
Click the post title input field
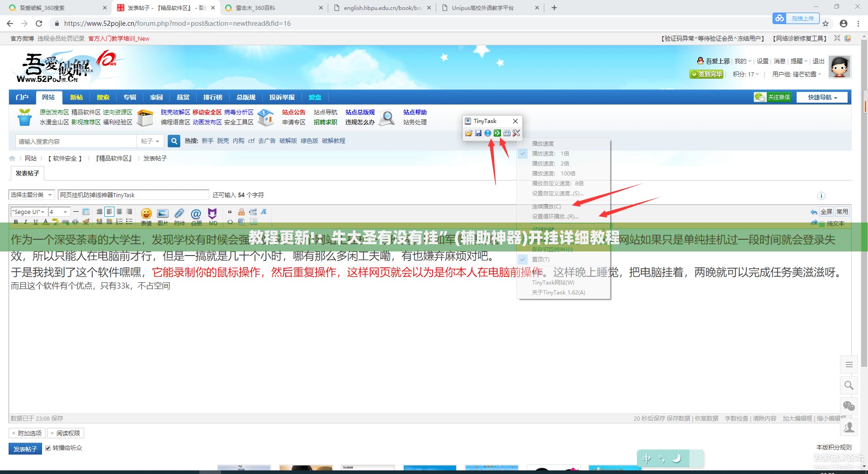click(133, 195)
